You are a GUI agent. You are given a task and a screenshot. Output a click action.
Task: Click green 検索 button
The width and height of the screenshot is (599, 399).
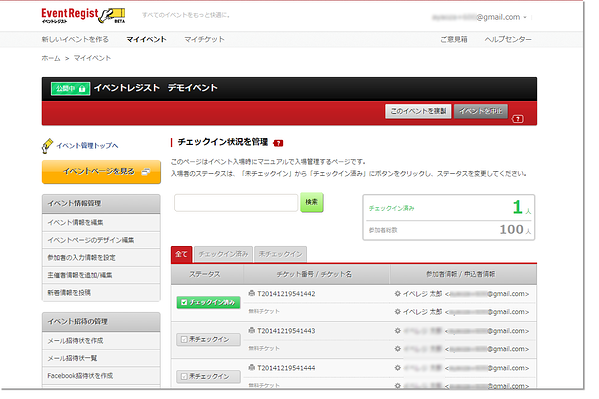click(312, 202)
